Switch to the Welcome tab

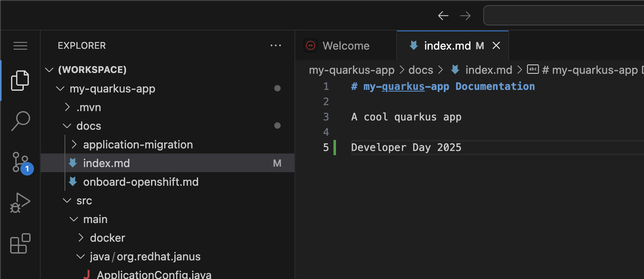point(346,46)
